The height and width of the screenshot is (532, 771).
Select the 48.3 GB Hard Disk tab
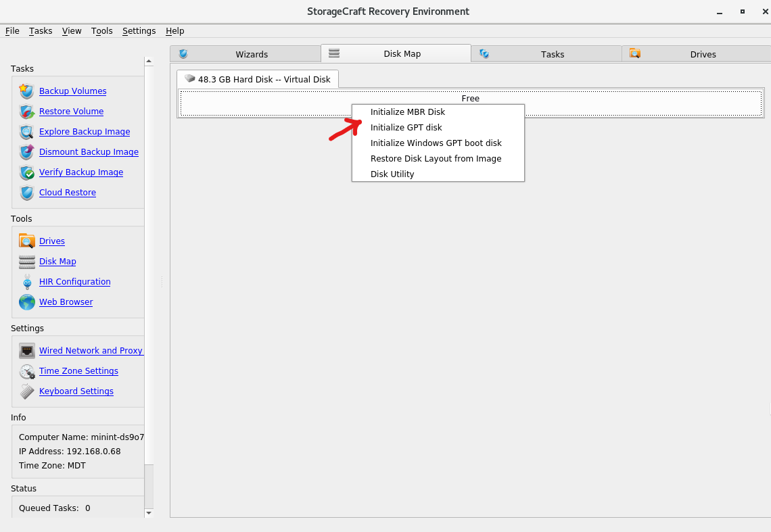pyautogui.click(x=257, y=79)
